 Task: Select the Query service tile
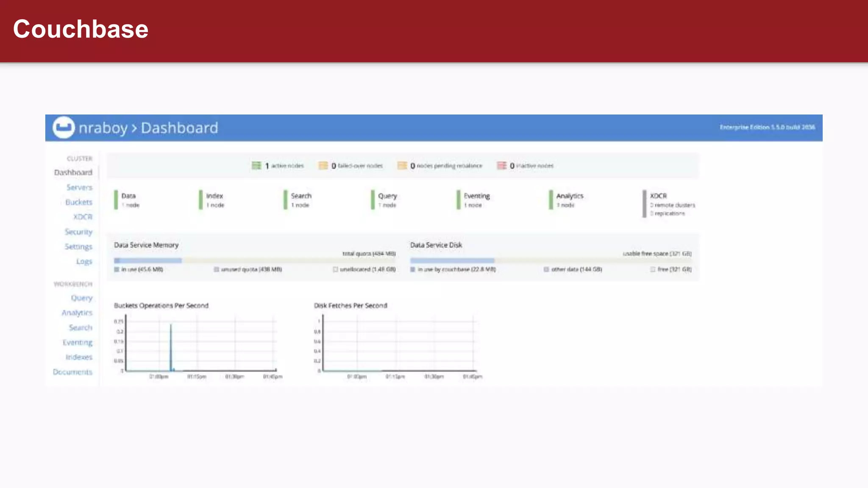click(x=384, y=200)
